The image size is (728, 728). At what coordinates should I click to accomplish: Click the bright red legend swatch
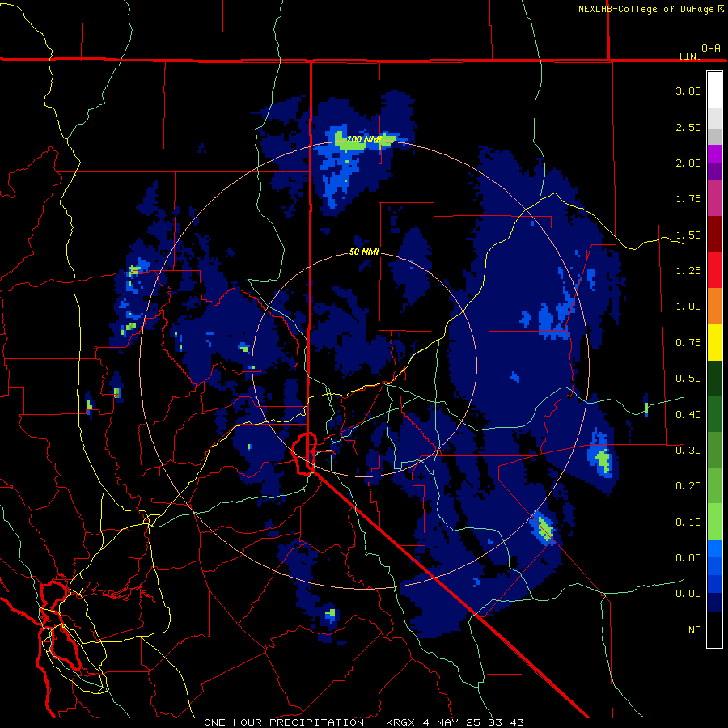pos(714,270)
